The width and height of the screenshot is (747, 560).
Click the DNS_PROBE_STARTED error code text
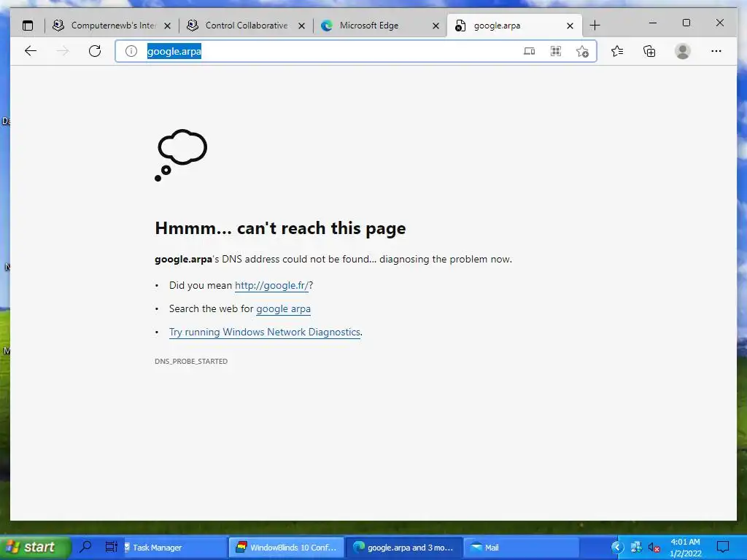coord(191,362)
